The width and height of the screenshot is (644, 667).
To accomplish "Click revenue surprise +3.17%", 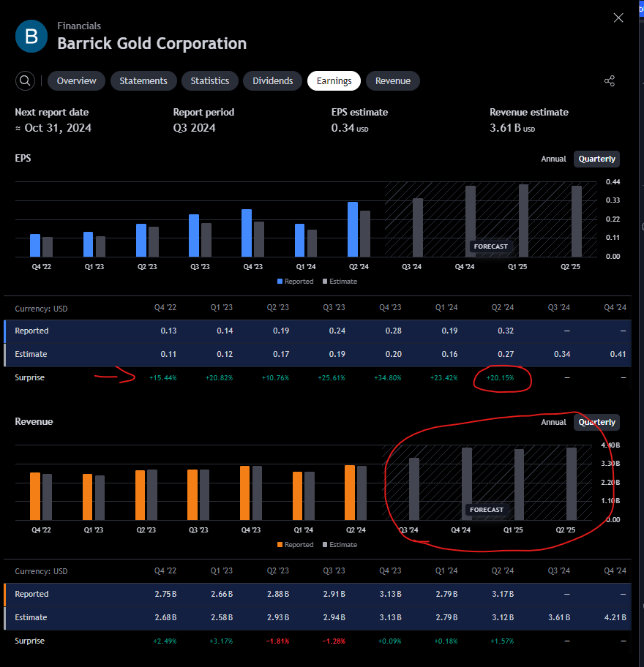I will coord(221,641).
